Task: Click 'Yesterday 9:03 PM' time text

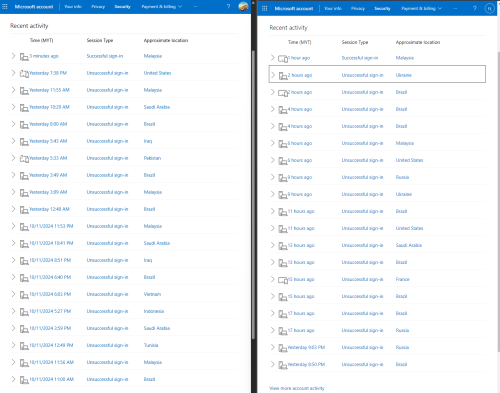Action: [306, 347]
